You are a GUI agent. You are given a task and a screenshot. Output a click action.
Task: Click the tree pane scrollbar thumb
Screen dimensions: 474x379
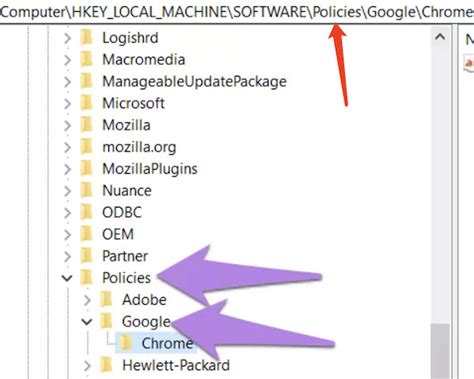pos(440,351)
